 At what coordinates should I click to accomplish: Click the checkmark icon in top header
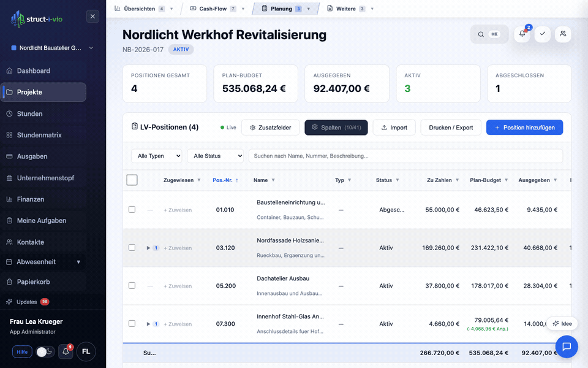(542, 34)
